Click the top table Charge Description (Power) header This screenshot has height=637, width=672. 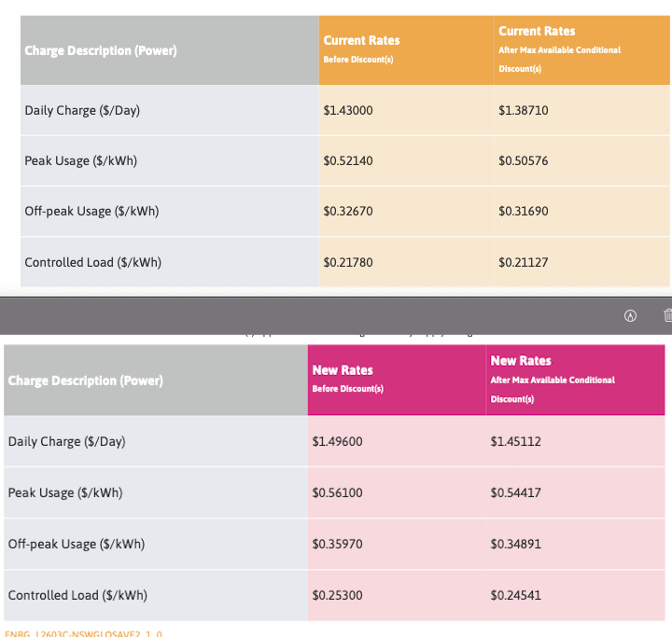tap(100, 50)
